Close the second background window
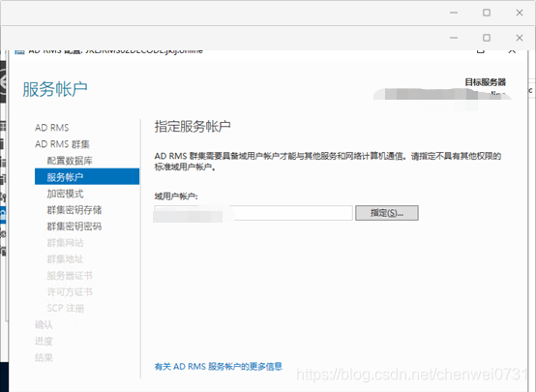 520,38
